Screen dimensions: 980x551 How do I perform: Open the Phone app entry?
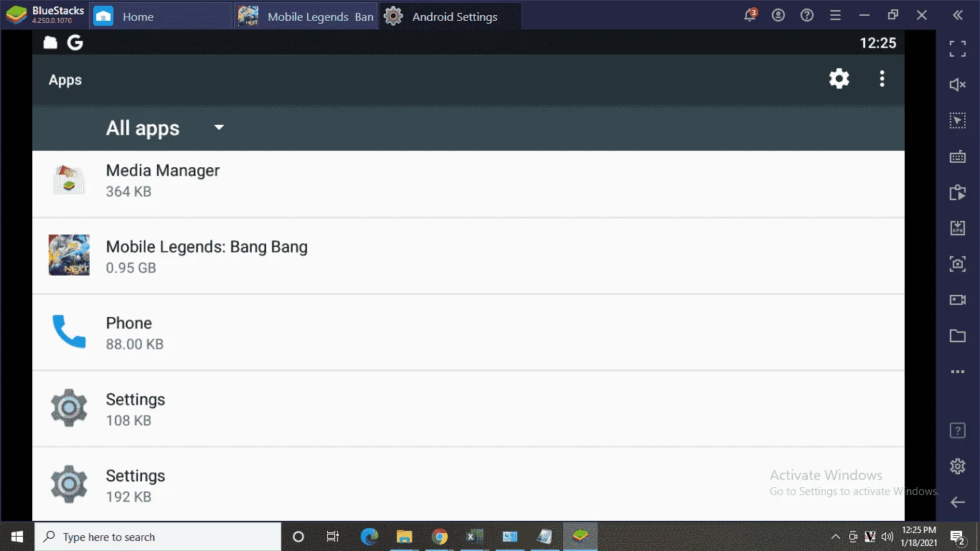468,332
